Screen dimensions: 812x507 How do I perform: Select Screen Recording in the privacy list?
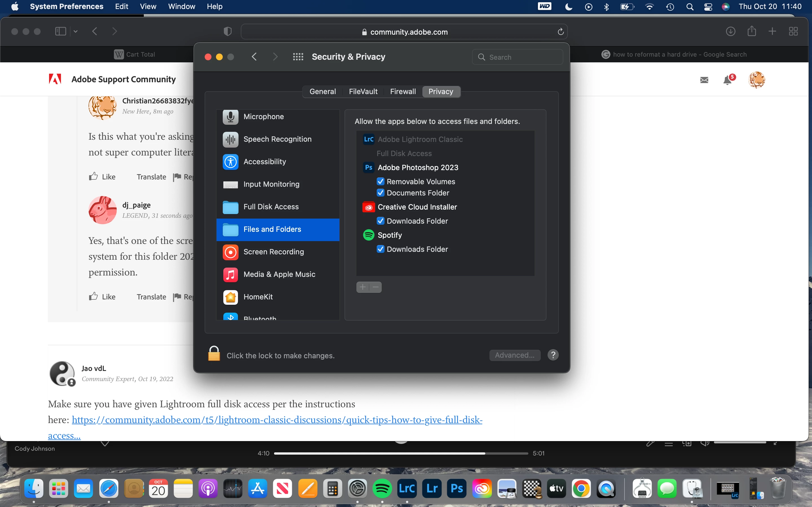pyautogui.click(x=273, y=252)
